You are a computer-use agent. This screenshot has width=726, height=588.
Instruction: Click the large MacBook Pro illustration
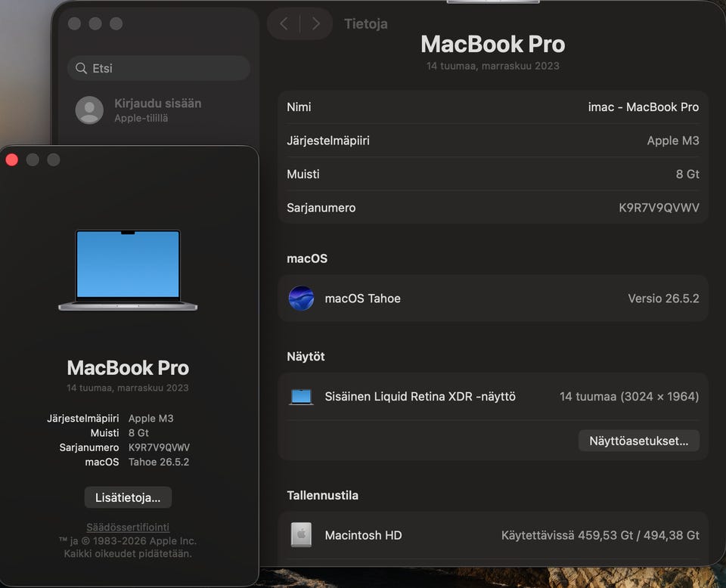[128, 270]
